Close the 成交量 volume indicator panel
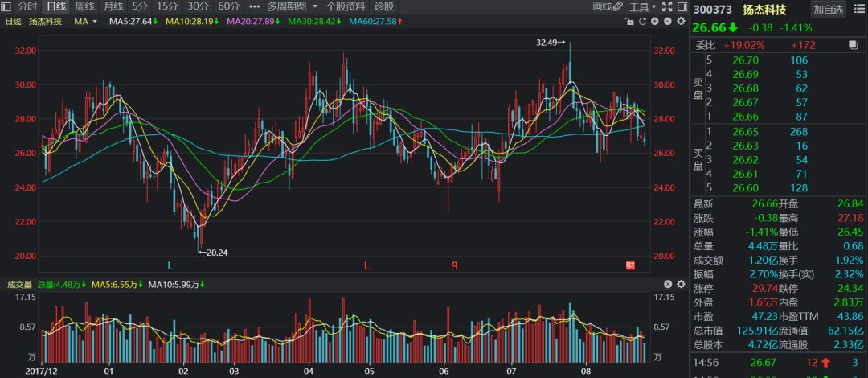This screenshot has height=378, width=868. click(x=667, y=284)
